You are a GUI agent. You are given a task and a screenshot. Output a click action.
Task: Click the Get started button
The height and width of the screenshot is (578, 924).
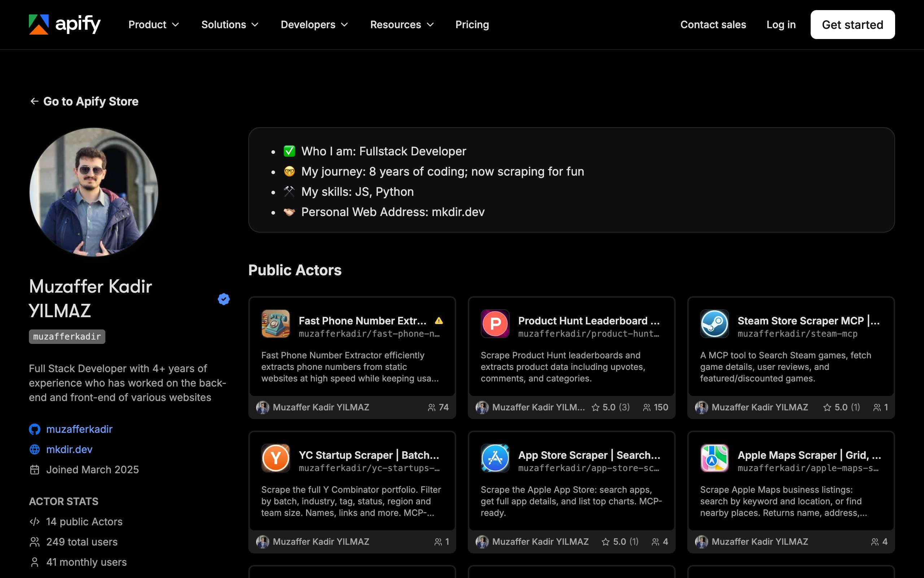853,25
